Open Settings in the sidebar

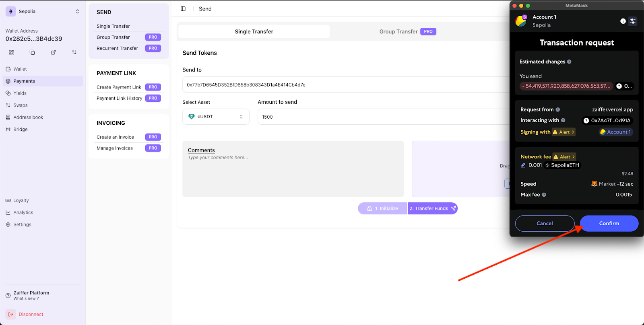pyautogui.click(x=43, y=224)
